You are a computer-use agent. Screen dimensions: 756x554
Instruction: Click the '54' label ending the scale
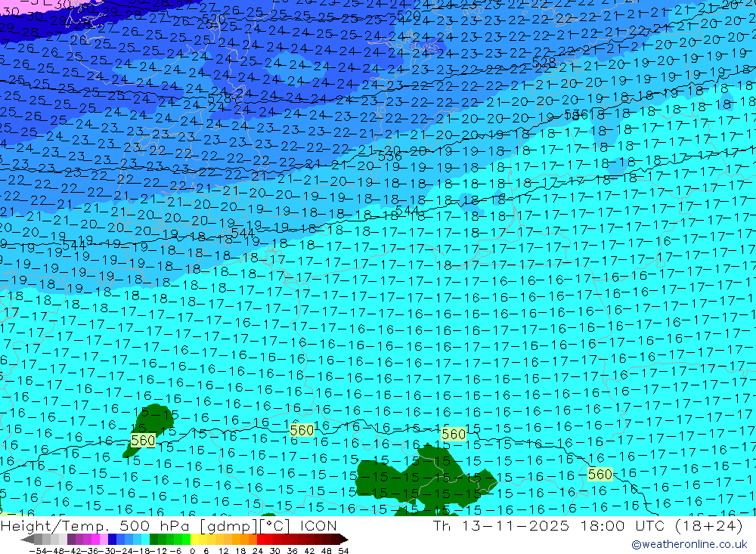(x=343, y=551)
